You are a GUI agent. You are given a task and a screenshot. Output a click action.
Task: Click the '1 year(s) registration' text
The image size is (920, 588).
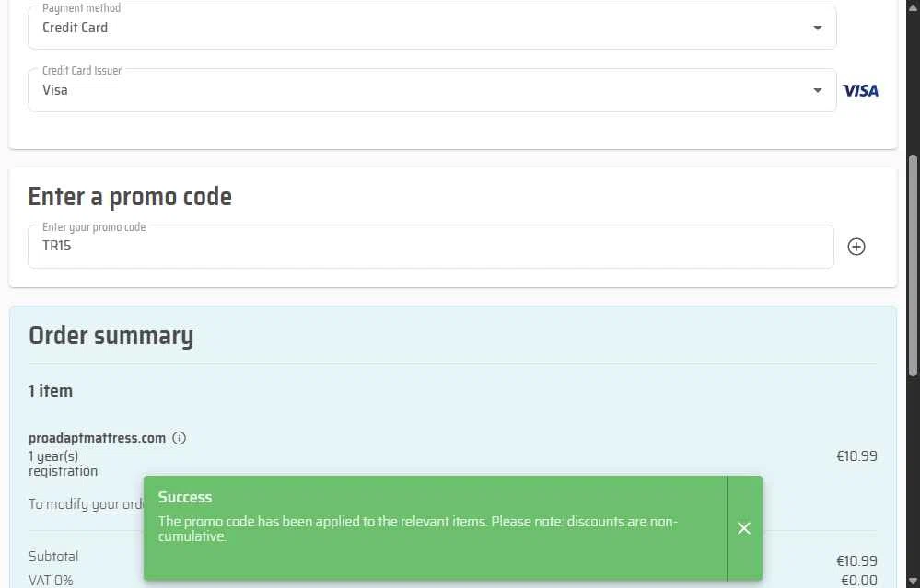tap(63, 464)
